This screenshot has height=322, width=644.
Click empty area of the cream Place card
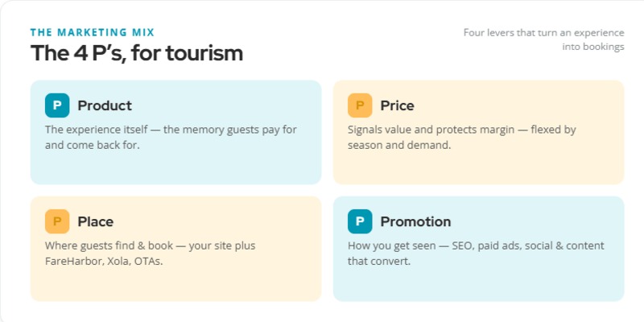pyautogui.click(x=175, y=284)
